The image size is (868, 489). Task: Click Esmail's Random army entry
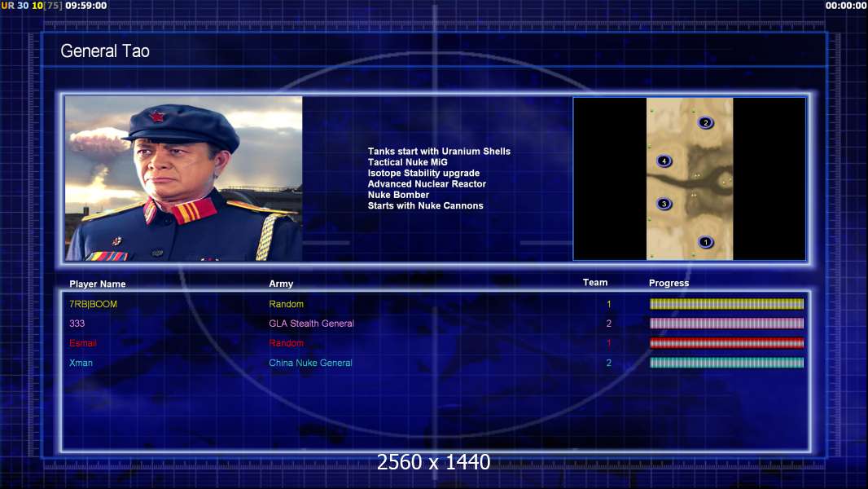pyautogui.click(x=286, y=343)
